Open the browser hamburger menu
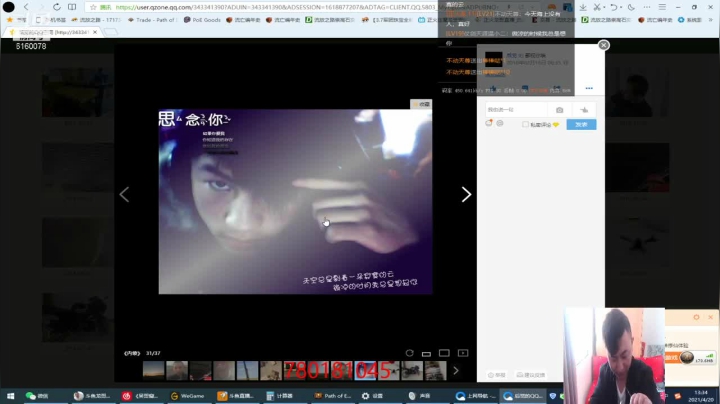 tap(662, 7)
